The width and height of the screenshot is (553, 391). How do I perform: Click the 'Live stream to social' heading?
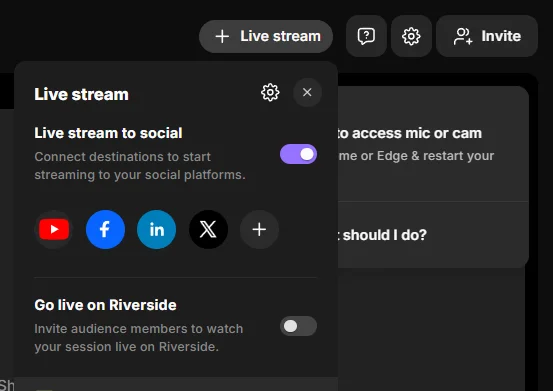(x=108, y=133)
